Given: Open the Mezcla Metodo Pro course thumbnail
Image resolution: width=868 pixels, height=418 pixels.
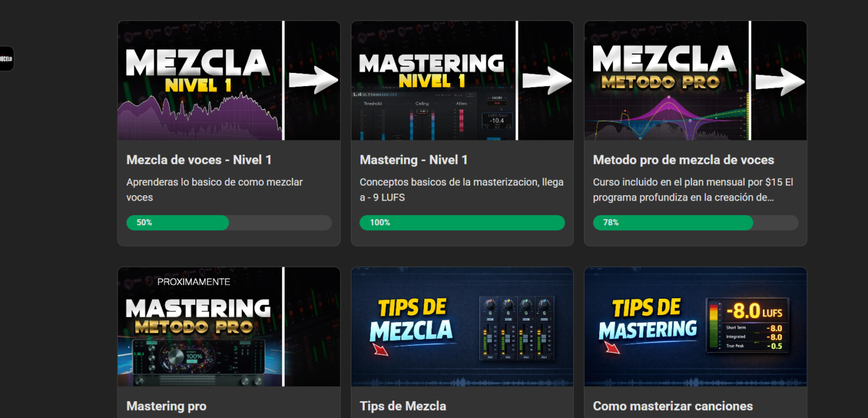Looking at the screenshot, I should point(696,81).
